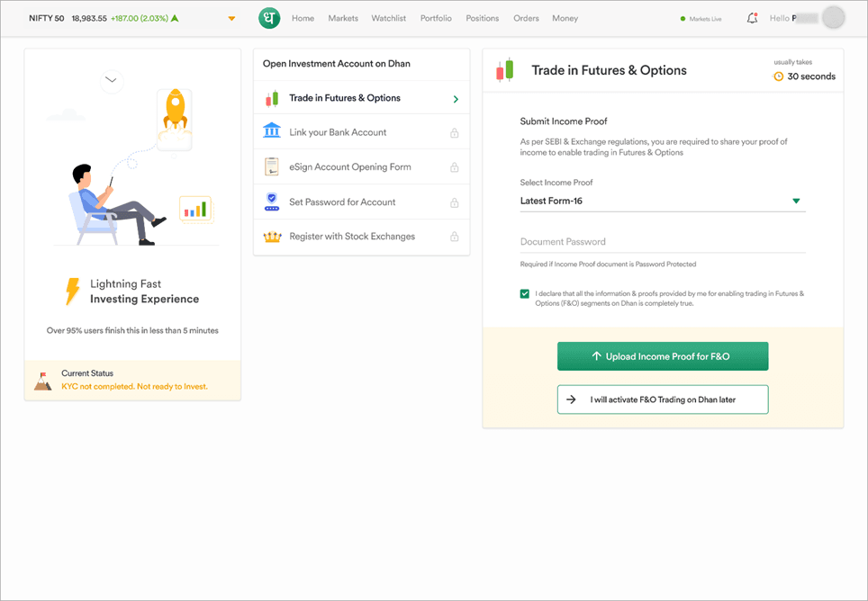Expand the orange NIFTY 50 index dropdown arrow
The image size is (868, 601).
click(x=231, y=19)
